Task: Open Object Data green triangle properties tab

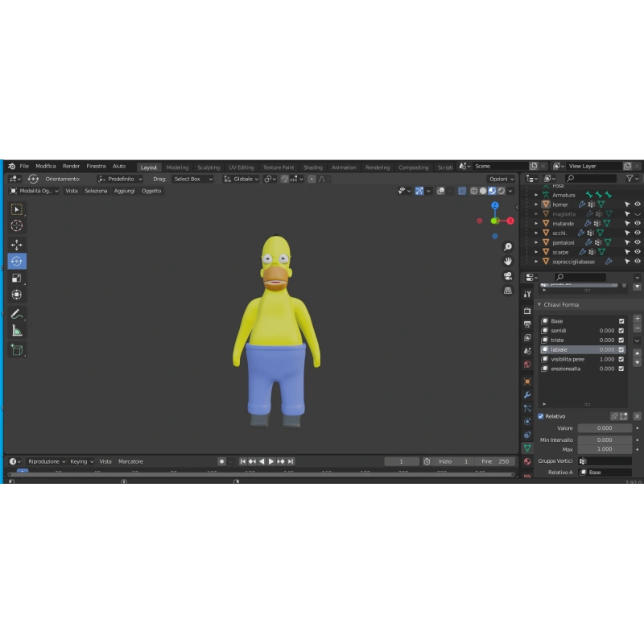Action: coord(527,448)
